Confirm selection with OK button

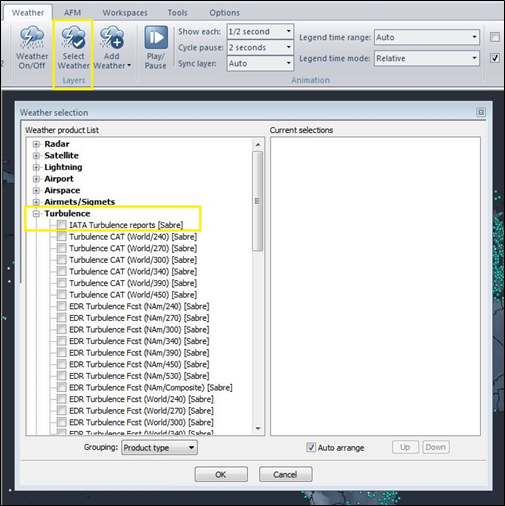click(221, 474)
